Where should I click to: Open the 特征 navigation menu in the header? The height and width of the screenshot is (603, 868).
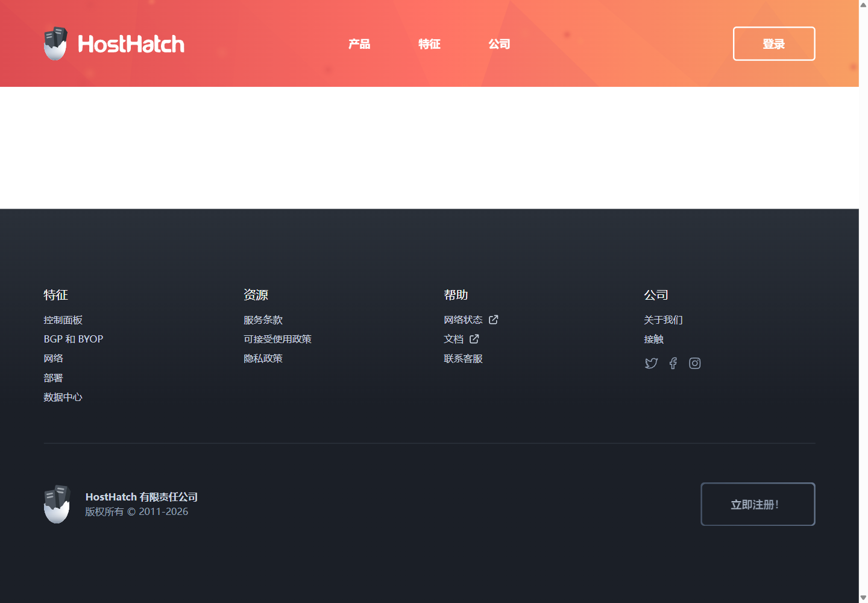(x=429, y=44)
